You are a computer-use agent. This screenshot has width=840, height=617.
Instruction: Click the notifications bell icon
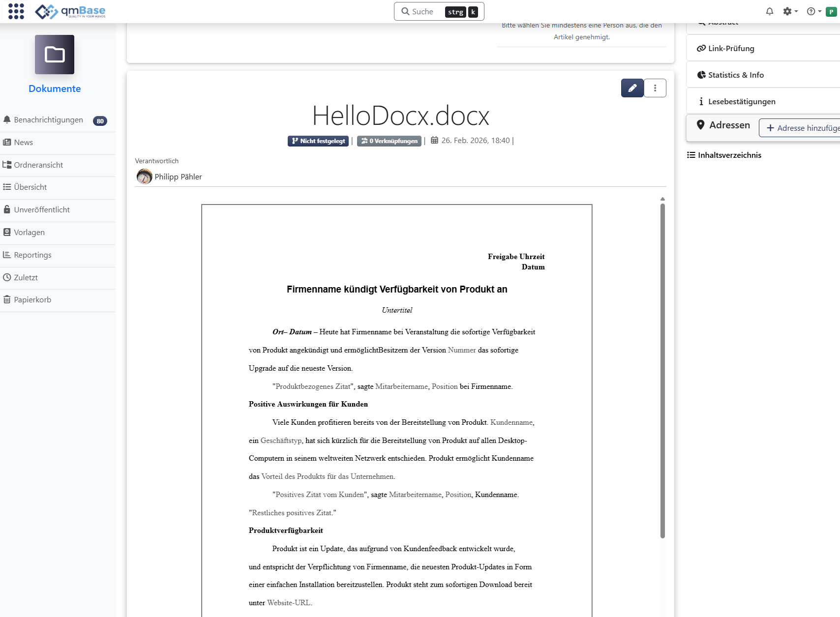(769, 11)
